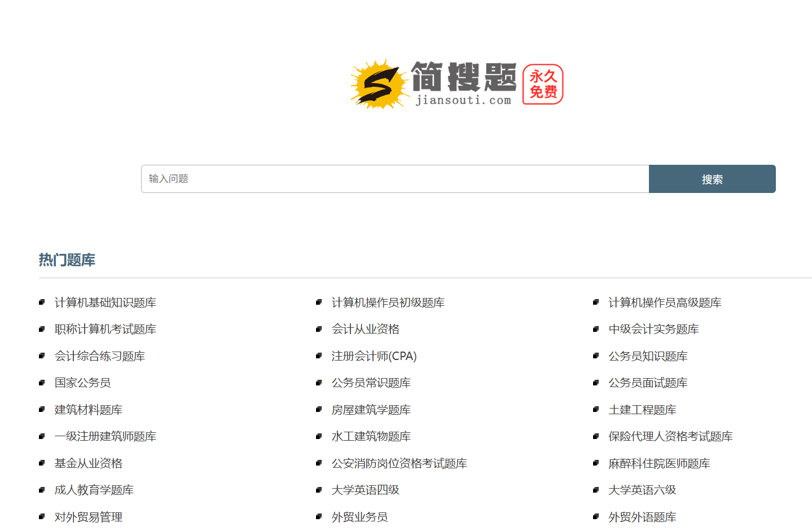Open 水工建筑物题库 link
Screen dimensions: 812x531
371,436
